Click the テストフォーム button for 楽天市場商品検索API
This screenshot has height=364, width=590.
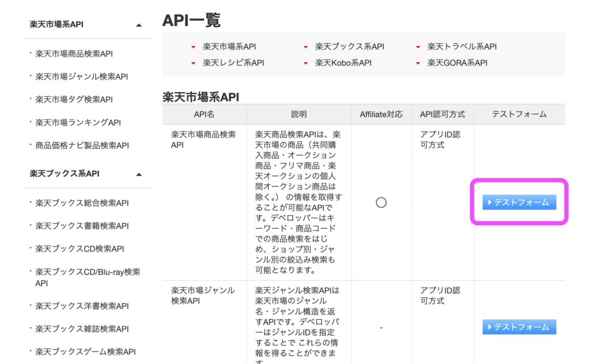point(519,202)
